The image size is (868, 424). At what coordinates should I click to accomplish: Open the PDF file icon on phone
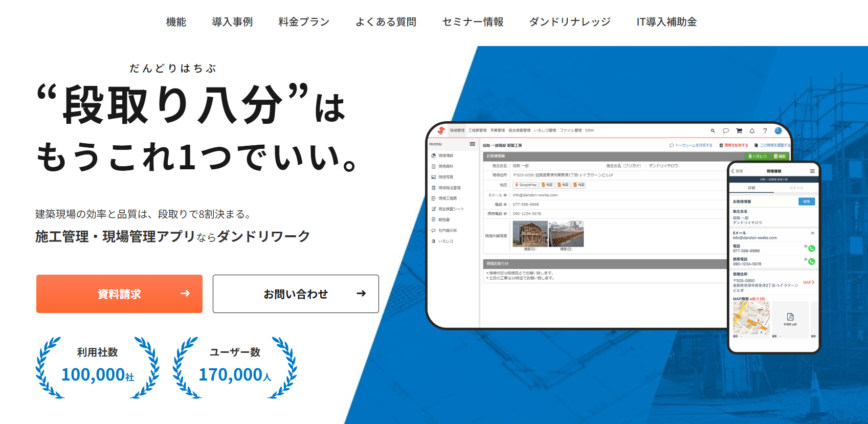(790, 318)
